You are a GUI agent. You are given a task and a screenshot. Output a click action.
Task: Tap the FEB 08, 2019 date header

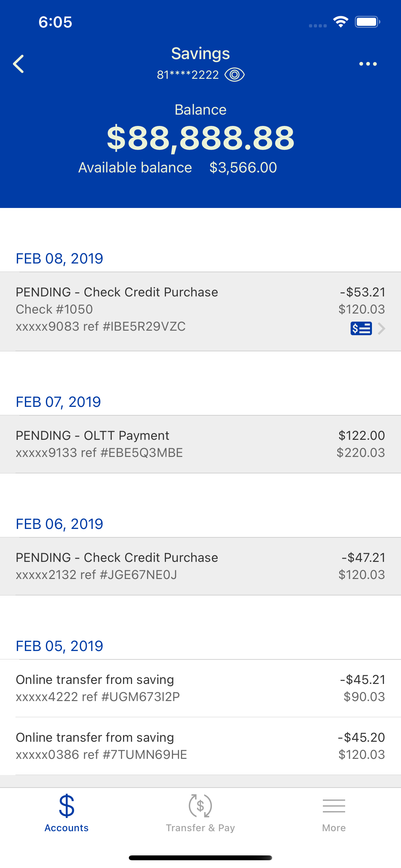point(59,258)
